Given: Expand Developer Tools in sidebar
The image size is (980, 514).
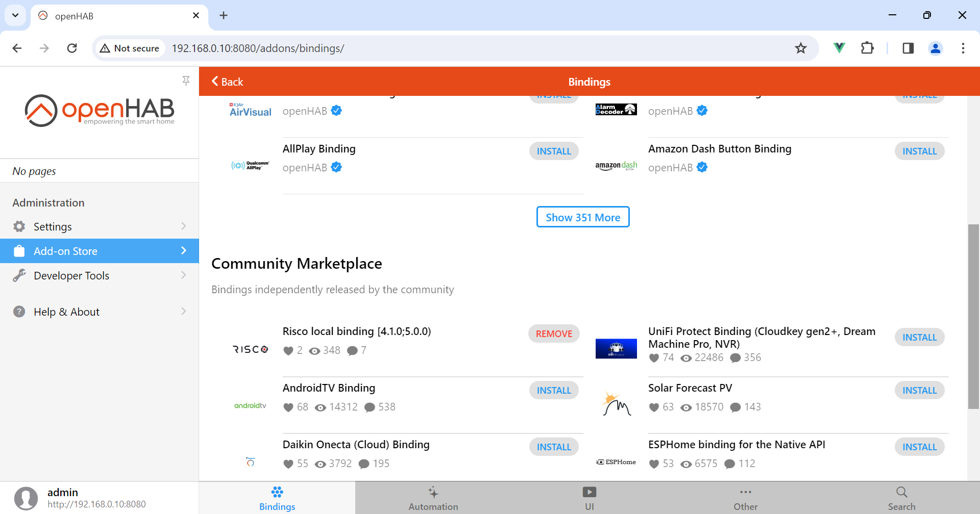Looking at the screenshot, I should tap(100, 275).
